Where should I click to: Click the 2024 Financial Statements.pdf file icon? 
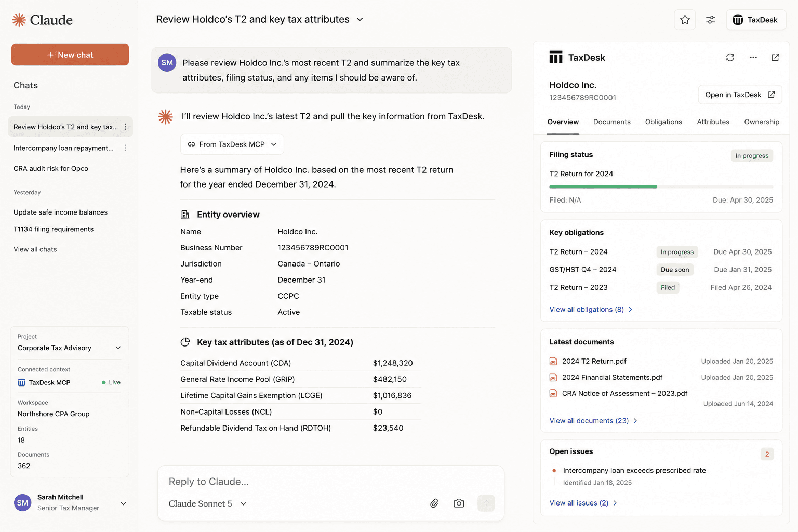[553, 377]
